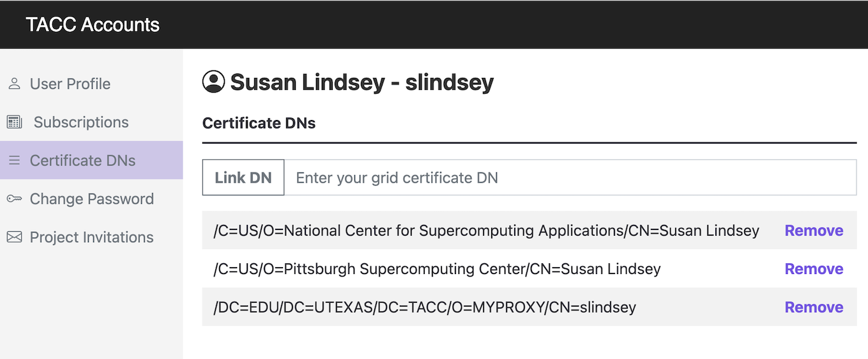Image resolution: width=868 pixels, height=359 pixels.
Task: Click the TACC Accounts header title
Action: click(x=93, y=24)
